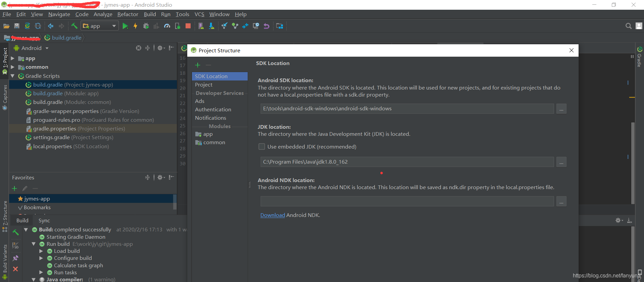
Task: Click the Toggle view icon in Build panel
Action: (x=15, y=245)
